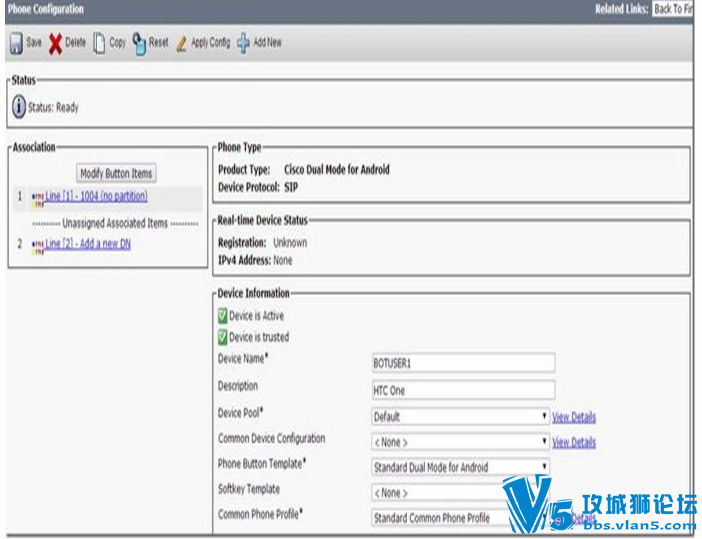Click the Apply Config pencil icon
This screenshot has height=539, width=702.
click(181, 44)
